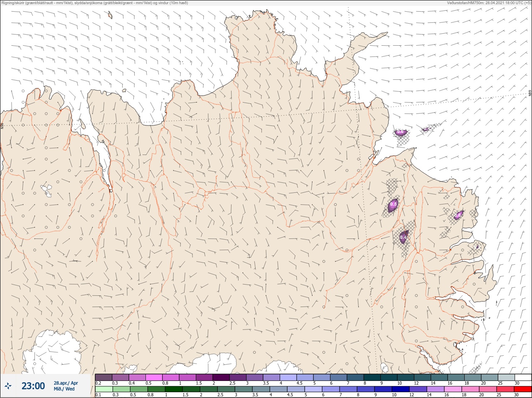Select the bright red swatch ending the lower legend

522,389
